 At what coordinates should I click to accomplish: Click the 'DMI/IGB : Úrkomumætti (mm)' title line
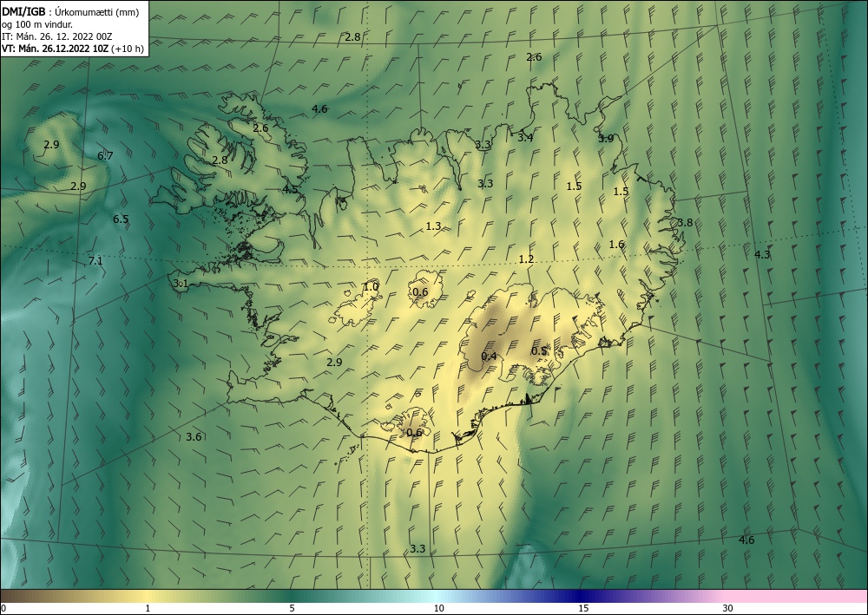coord(70,12)
